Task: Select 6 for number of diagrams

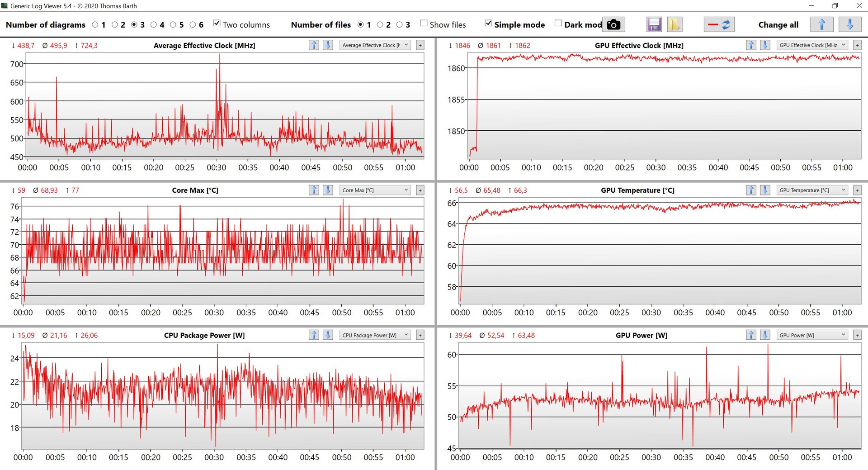Action: click(x=193, y=25)
